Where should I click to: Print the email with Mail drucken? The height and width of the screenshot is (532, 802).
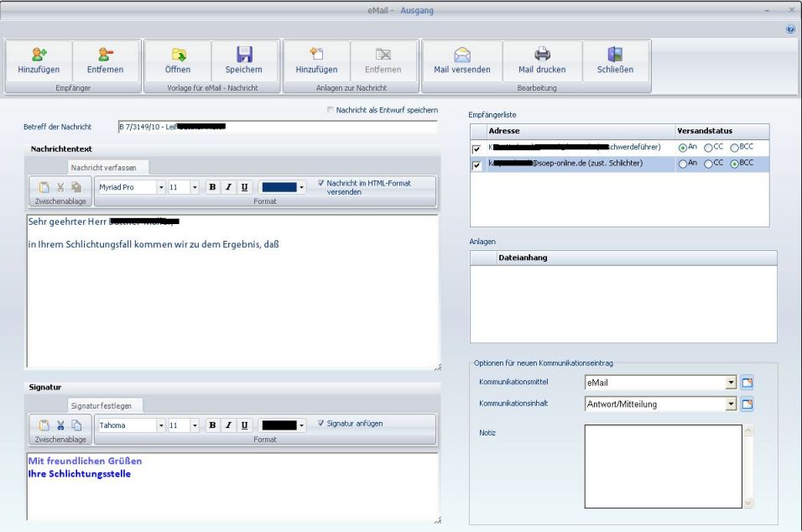pyautogui.click(x=543, y=55)
